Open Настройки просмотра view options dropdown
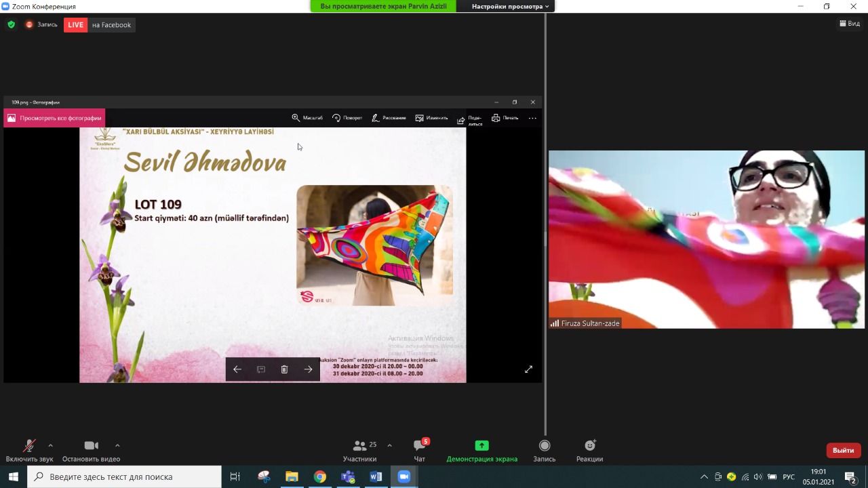 pyautogui.click(x=511, y=6)
